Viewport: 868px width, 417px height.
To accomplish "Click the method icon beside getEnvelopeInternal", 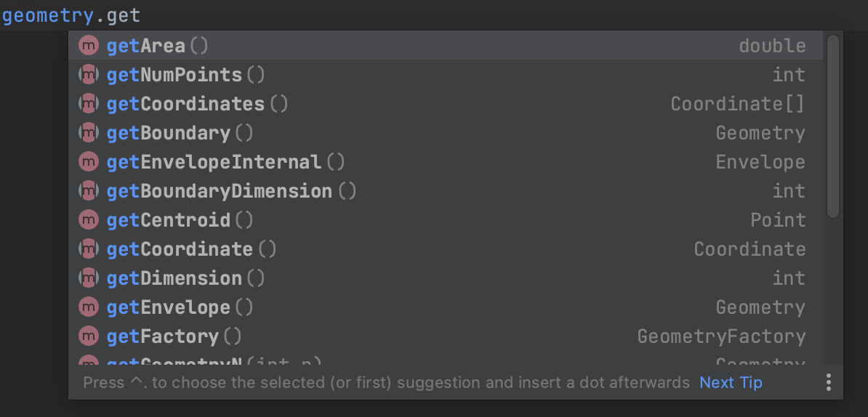I will click(x=89, y=161).
